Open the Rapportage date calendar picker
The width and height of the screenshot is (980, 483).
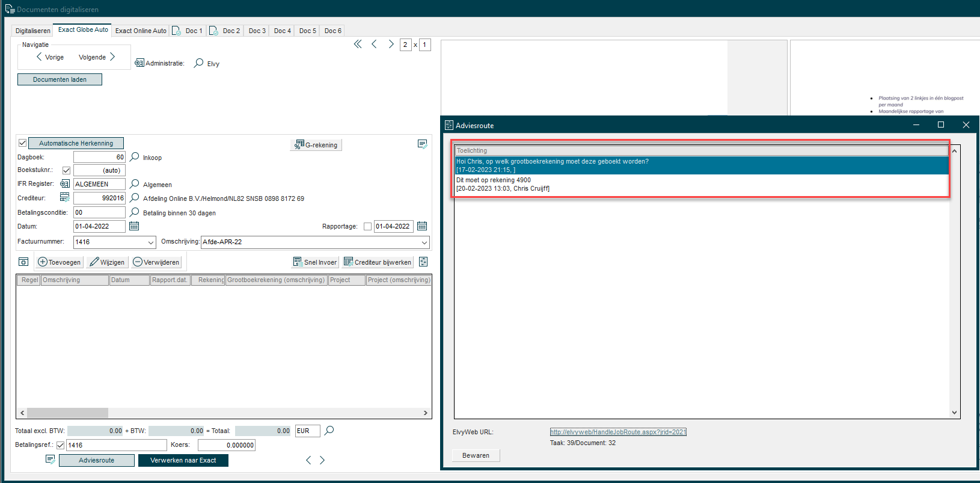point(422,226)
